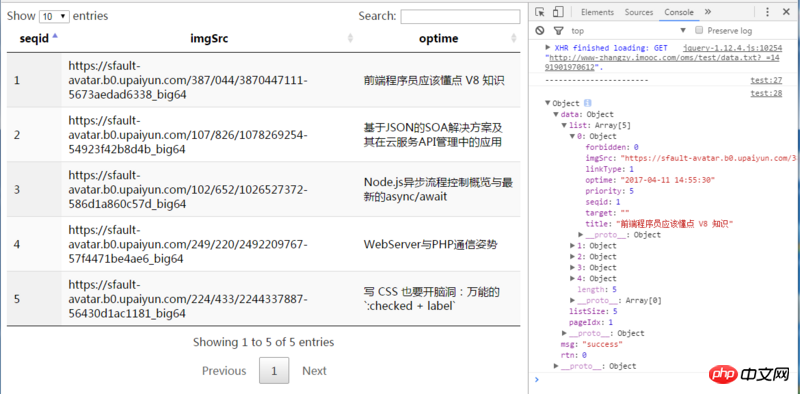Select the inspect element icon in DevTools
This screenshot has width=800, height=394.
coord(540,12)
